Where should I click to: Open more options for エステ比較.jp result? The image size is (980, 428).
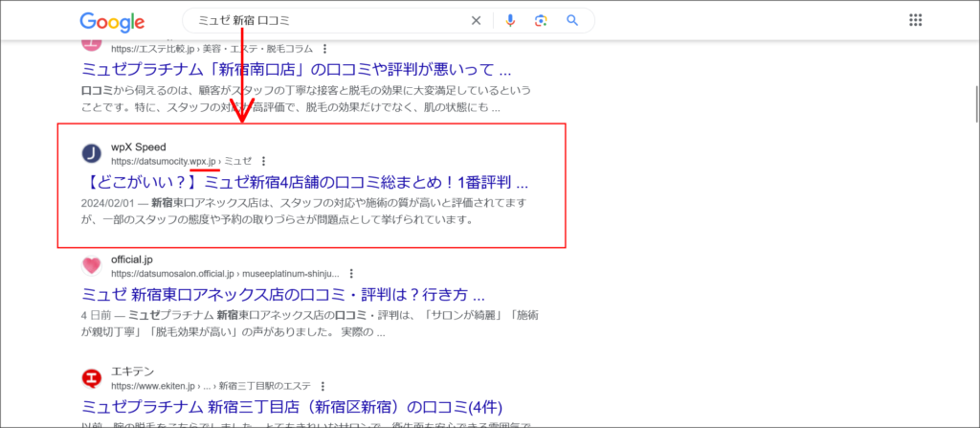point(324,49)
